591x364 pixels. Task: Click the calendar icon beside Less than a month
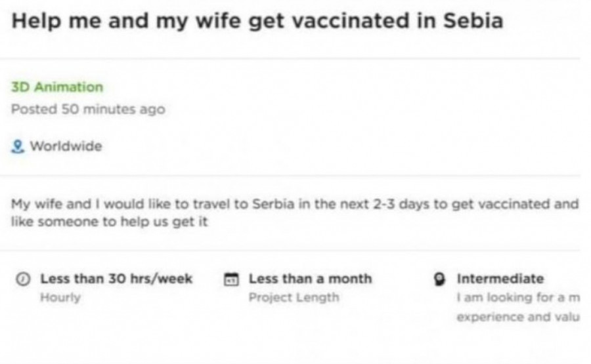pos(231,279)
